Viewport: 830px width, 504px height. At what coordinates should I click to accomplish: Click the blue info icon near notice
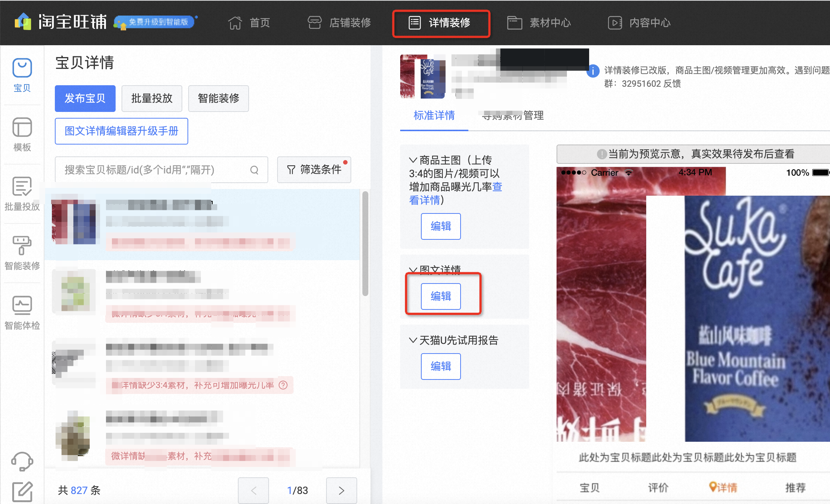click(593, 70)
